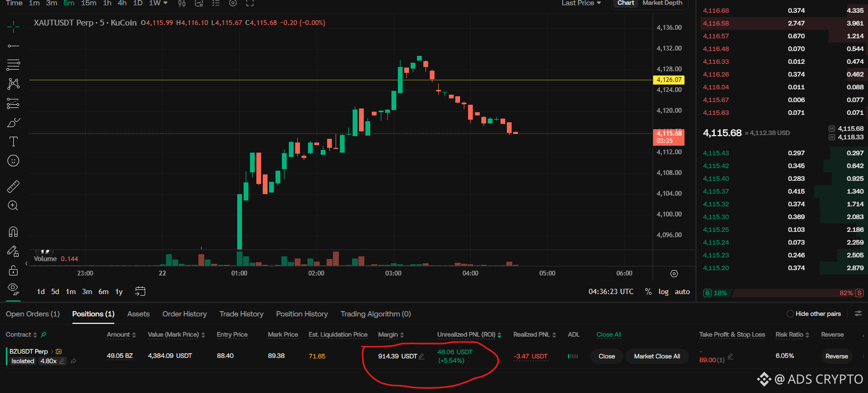Click the ADL indicator bars
868x393 pixels.
click(x=573, y=356)
